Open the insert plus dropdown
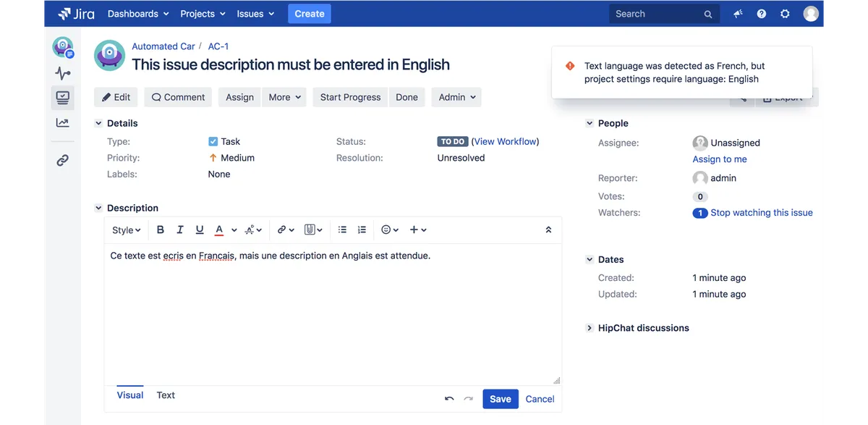The image size is (868, 425). (418, 230)
